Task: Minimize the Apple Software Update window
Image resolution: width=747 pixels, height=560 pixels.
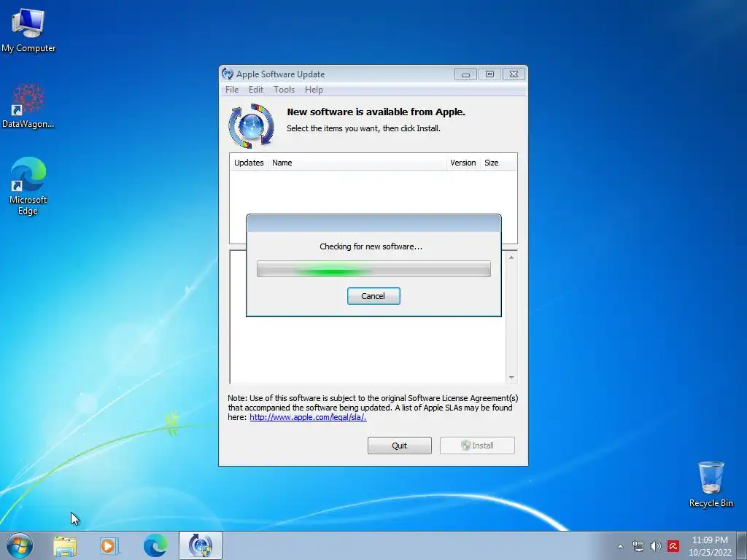Action: point(465,74)
